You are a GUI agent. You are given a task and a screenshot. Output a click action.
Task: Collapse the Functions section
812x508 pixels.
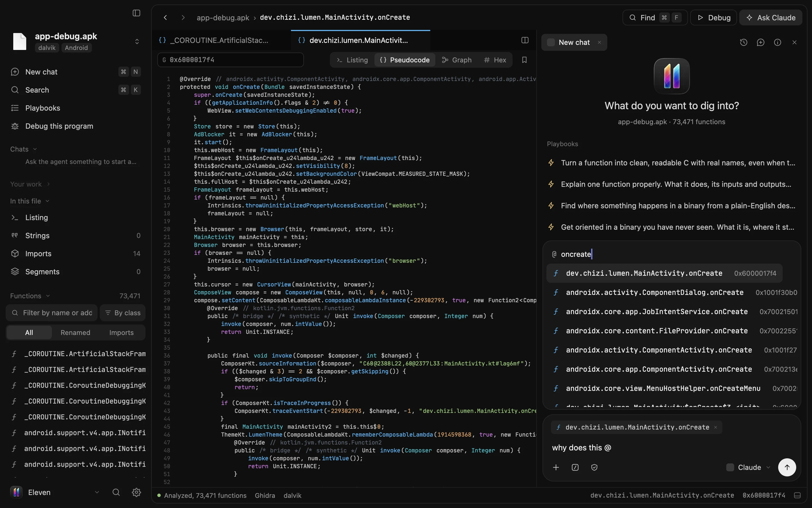coord(30,296)
